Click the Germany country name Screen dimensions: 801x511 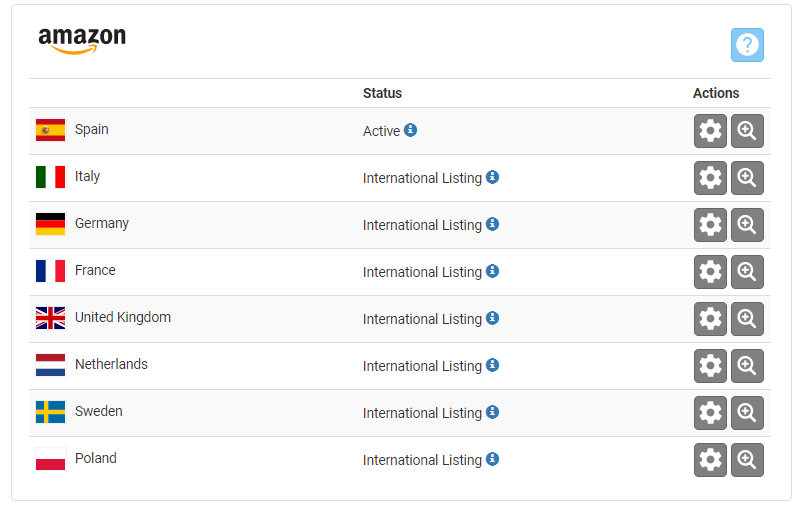click(x=102, y=223)
